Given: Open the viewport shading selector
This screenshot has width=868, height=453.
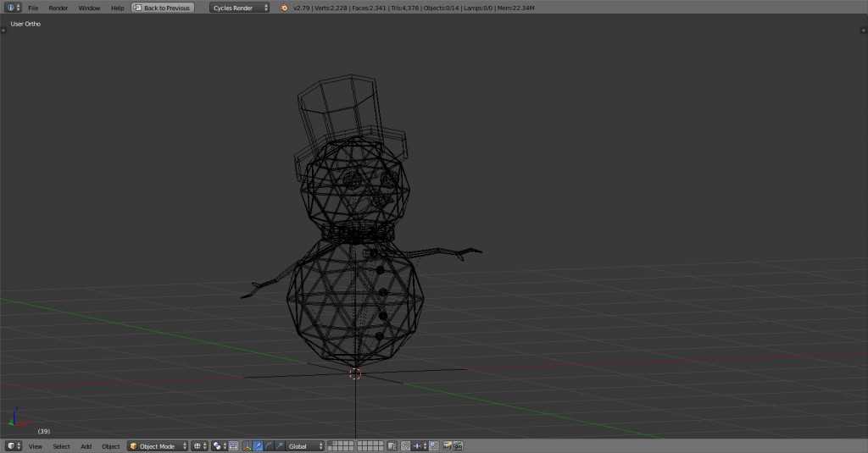Looking at the screenshot, I should pyautogui.click(x=200, y=446).
